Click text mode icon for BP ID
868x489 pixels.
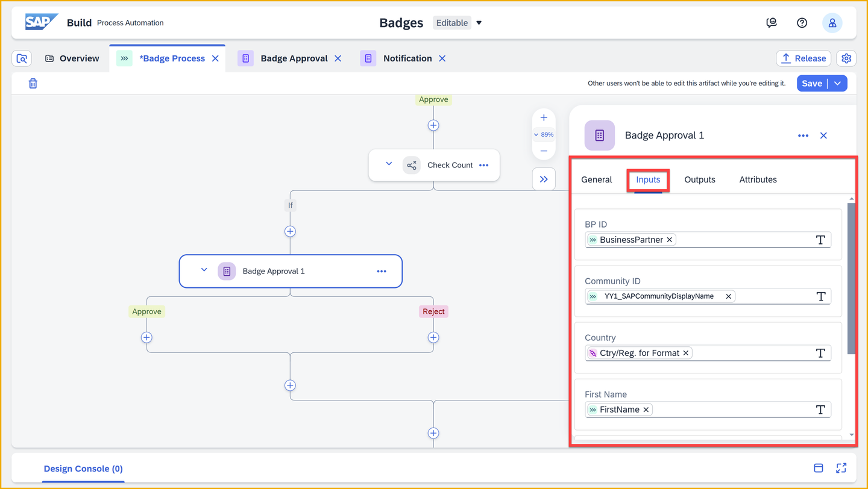click(820, 240)
